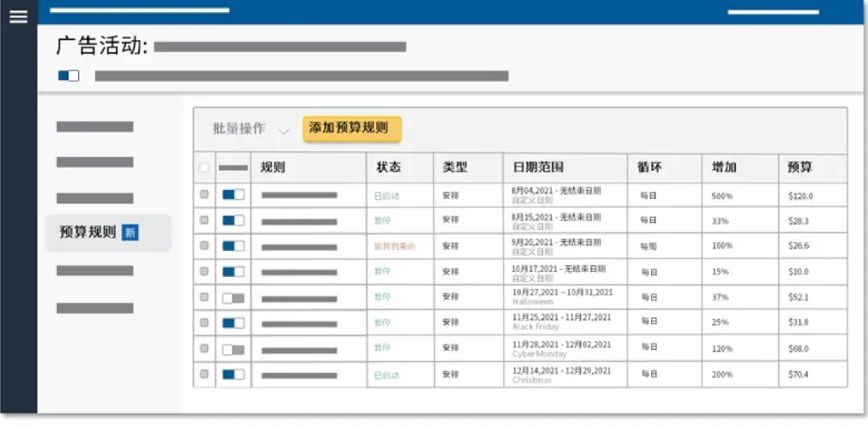The width and height of the screenshot is (868, 428).
Task: Open the hamburger menu icon
Action: (18, 17)
